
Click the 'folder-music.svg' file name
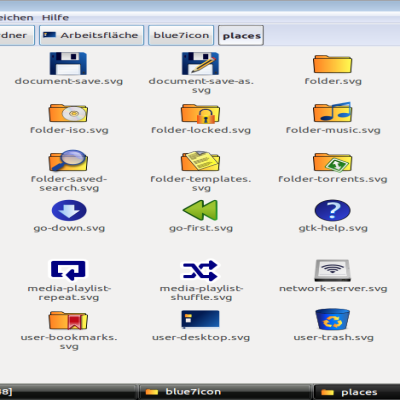333,130
